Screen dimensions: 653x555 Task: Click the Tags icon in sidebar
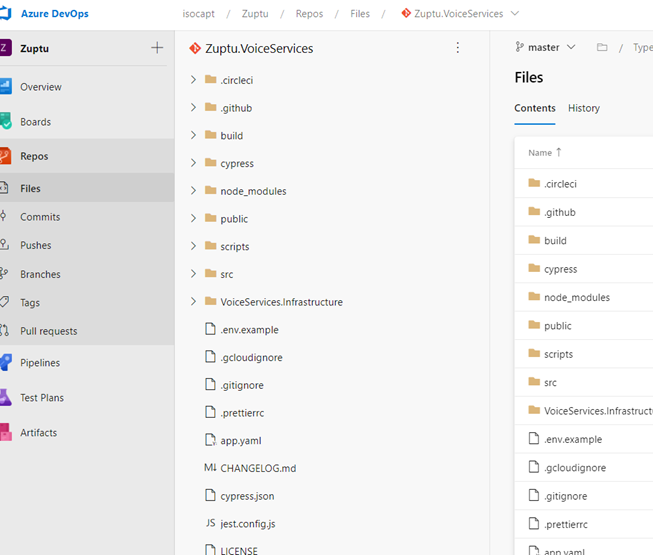click(x=4, y=302)
